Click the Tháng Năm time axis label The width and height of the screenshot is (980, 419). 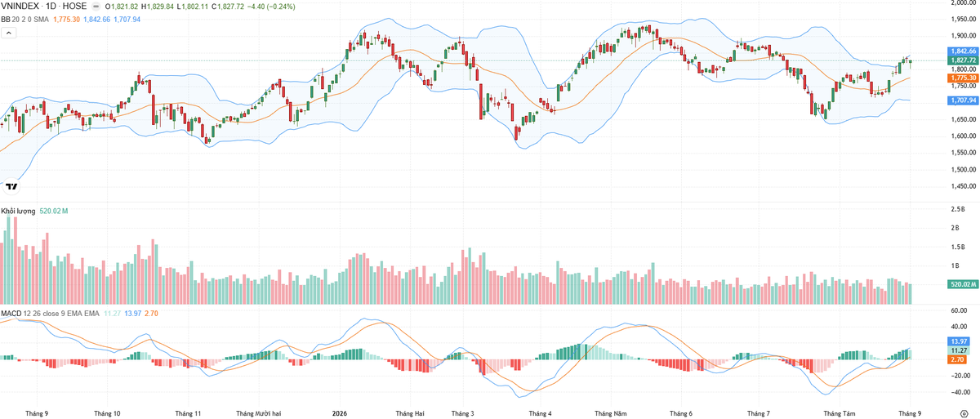click(x=611, y=414)
